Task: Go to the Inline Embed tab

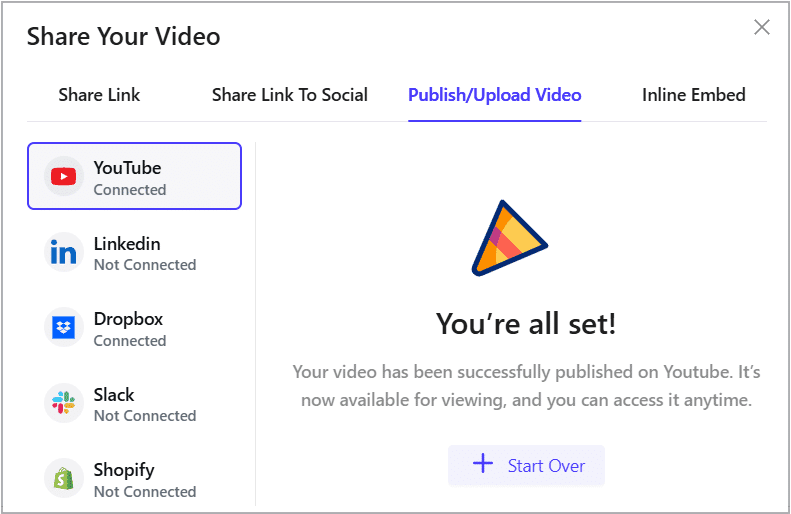Action: pyautogui.click(x=693, y=95)
